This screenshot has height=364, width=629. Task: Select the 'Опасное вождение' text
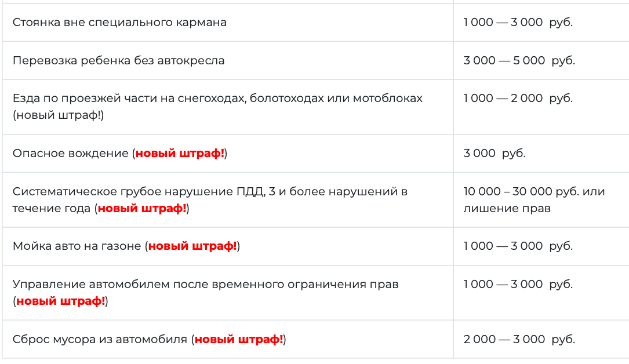click(x=71, y=153)
